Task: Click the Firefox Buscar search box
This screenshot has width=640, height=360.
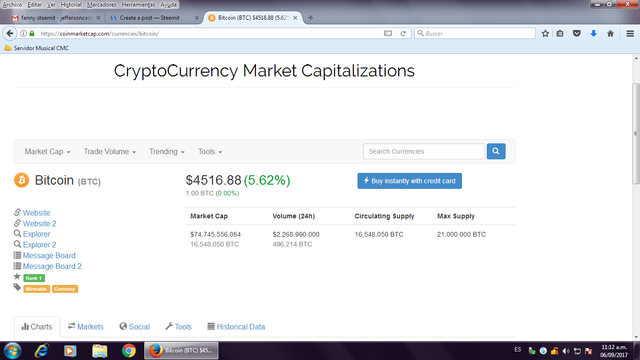Action: click(475, 33)
